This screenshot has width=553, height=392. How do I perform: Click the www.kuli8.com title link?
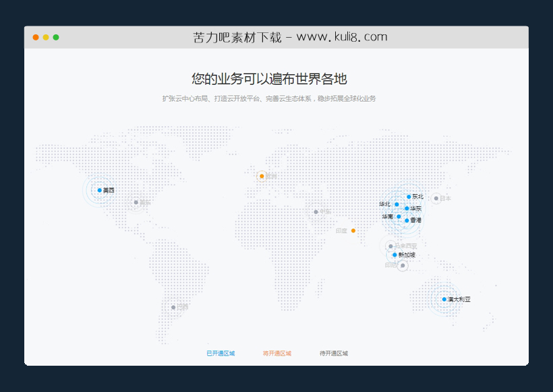coord(342,36)
